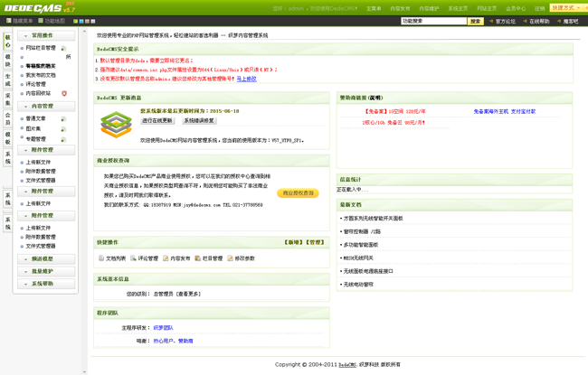Open 内容回收站 in the sidebar

pyautogui.click(x=38, y=93)
